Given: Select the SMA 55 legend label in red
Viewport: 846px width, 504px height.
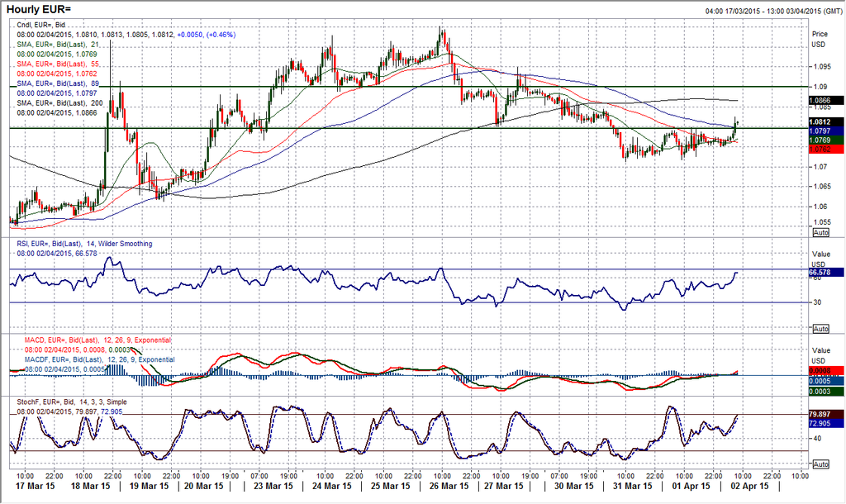Looking at the screenshot, I should coord(58,64).
